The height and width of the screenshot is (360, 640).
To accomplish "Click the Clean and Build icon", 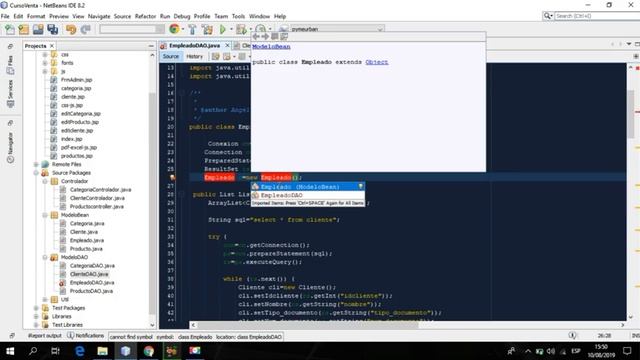I will pos(207,29).
